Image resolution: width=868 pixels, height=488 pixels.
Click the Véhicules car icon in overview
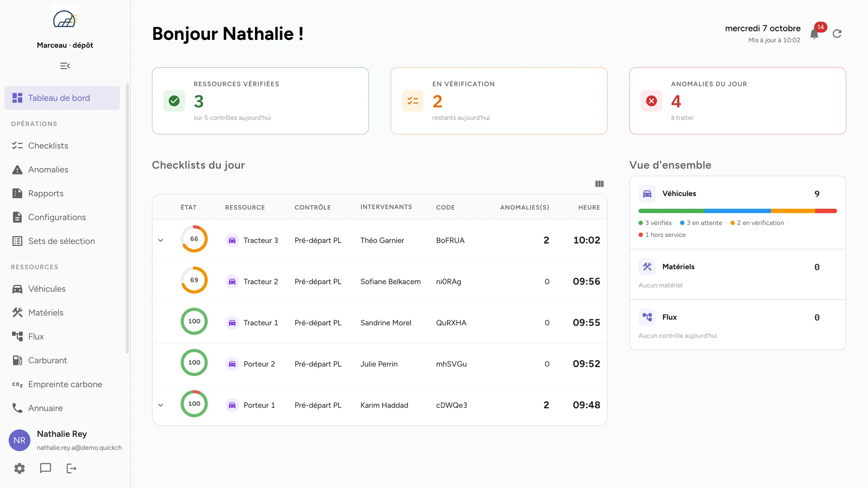647,194
